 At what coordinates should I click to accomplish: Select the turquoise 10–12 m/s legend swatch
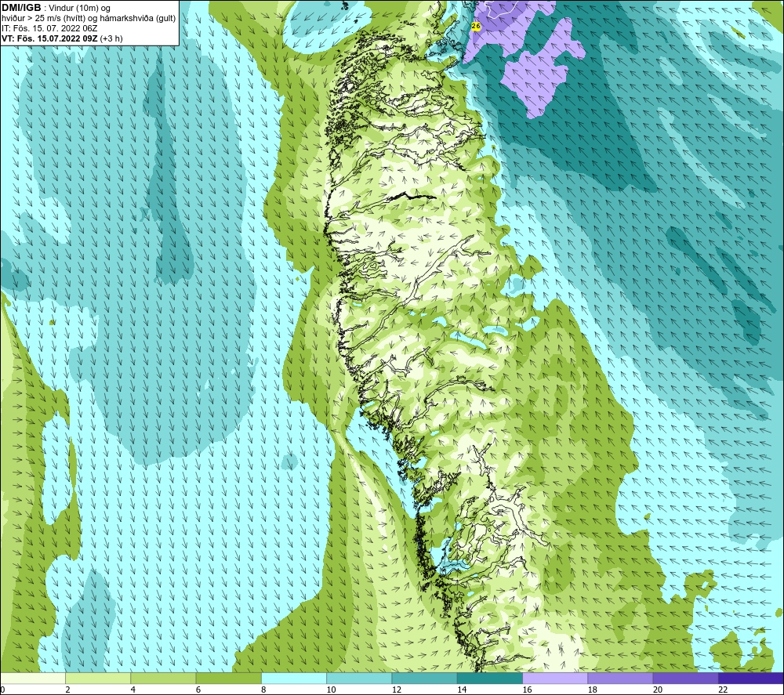(359, 678)
